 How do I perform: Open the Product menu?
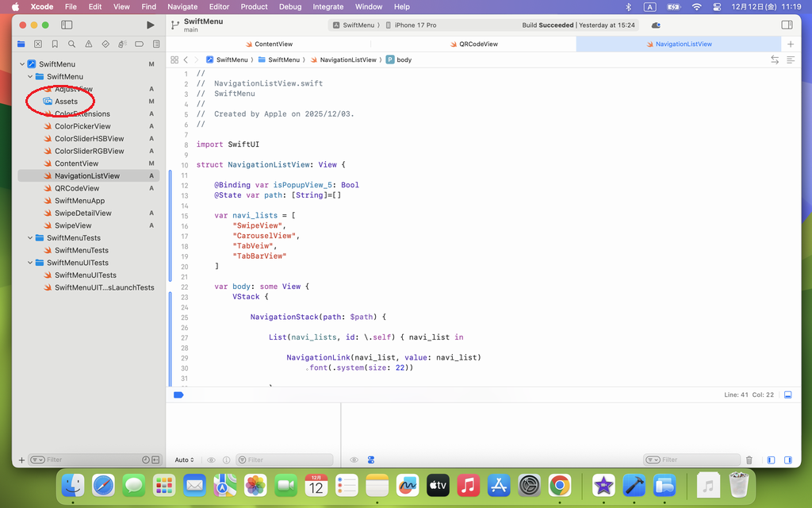pyautogui.click(x=254, y=6)
